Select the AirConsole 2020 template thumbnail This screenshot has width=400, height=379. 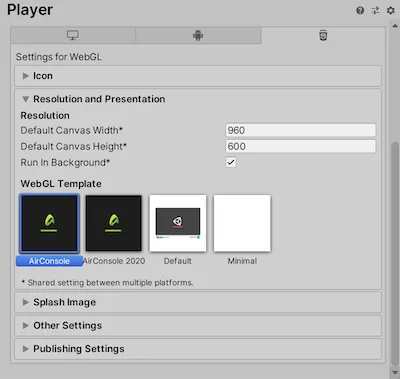[114, 223]
